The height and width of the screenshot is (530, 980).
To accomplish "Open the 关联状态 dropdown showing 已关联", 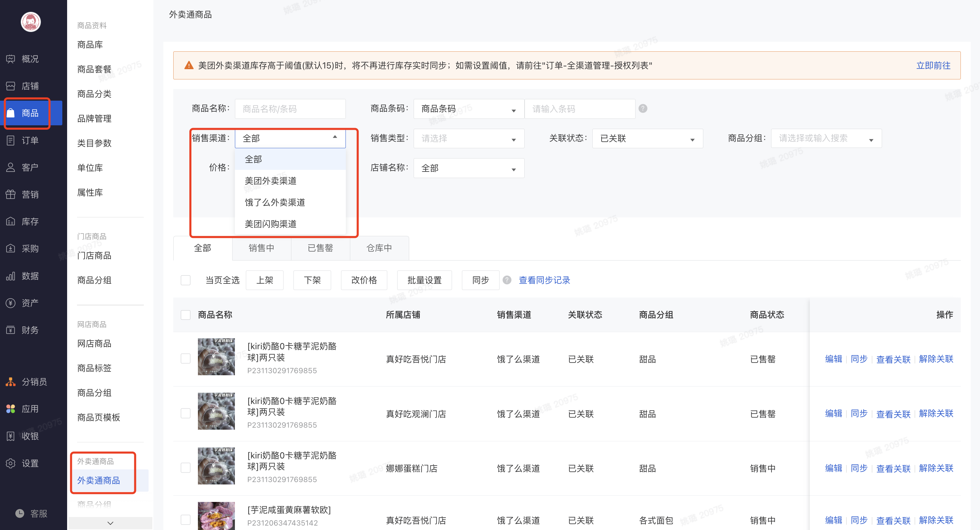I will tap(647, 139).
